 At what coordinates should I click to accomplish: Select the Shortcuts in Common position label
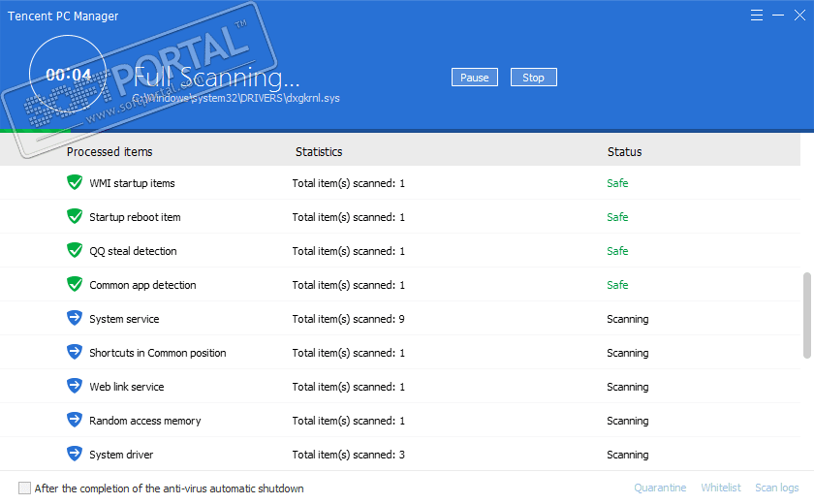coord(158,353)
